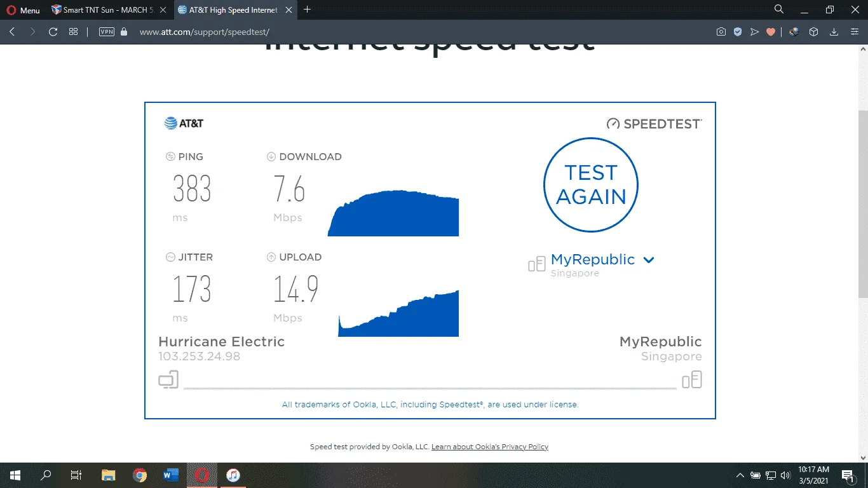Launch File Explorer from the taskbar
The image size is (868, 488).
[109, 475]
